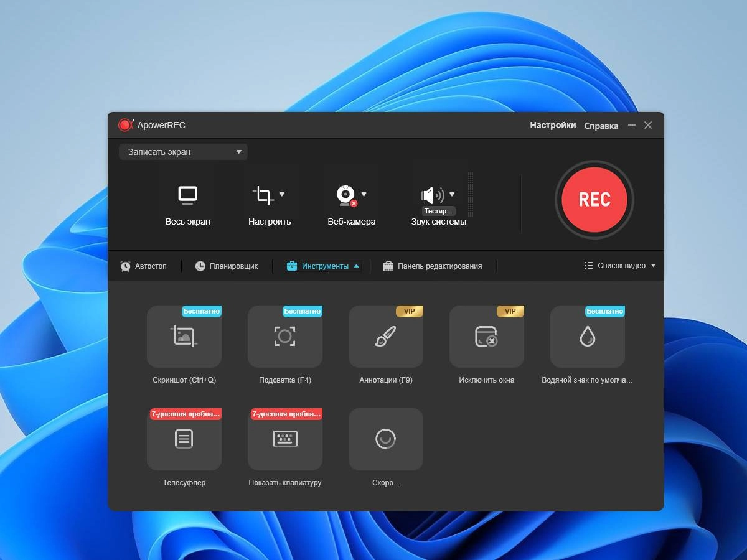Click the Показать клавиатуру caption
The width and height of the screenshot is (747, 560).
pos(285,482)
